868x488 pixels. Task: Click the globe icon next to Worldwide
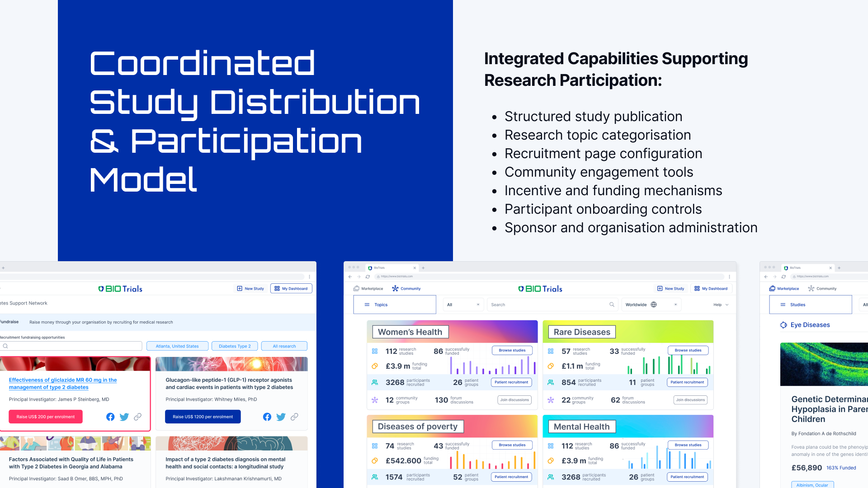pos(654,305)
